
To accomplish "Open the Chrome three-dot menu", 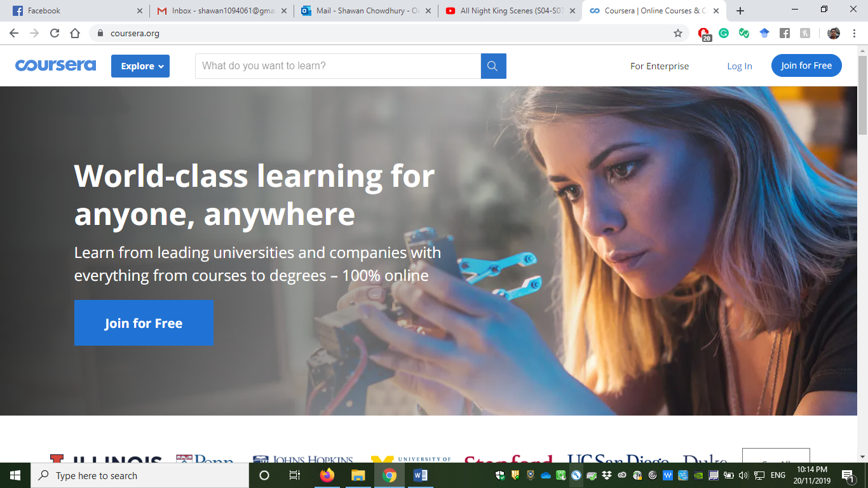I will point(855,33).
